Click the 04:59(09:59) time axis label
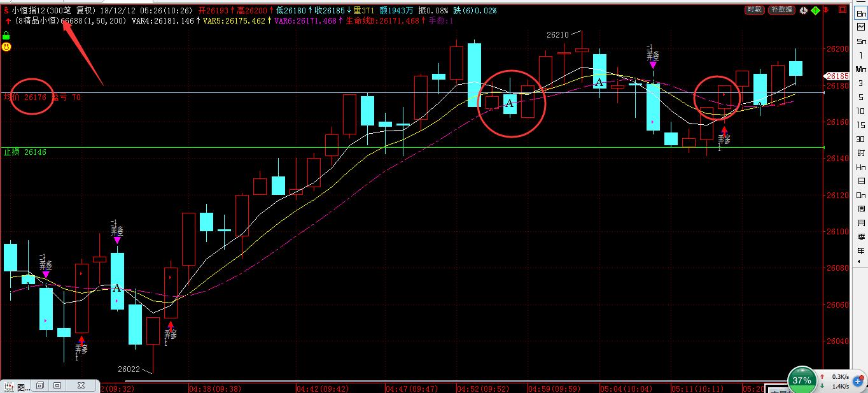 click(x=554, y=388)
